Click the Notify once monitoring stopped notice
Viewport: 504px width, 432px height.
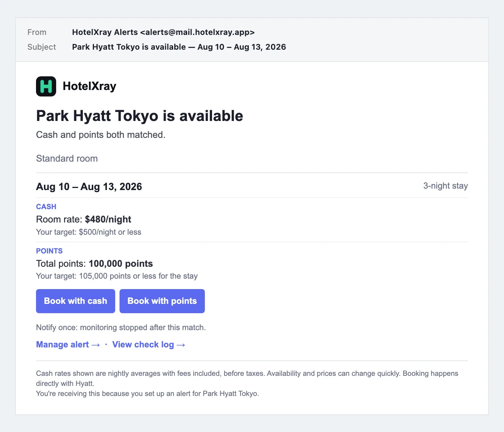[121, 327]
